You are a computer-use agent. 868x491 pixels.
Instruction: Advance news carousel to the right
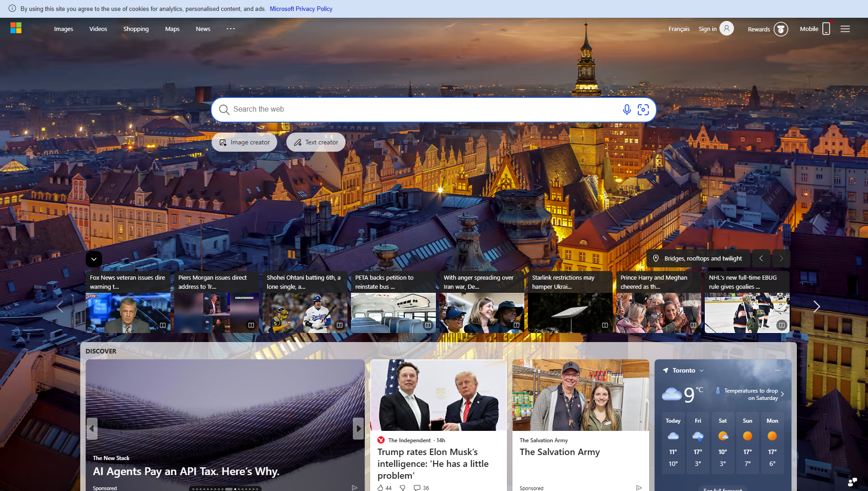[x=816, y=307]
